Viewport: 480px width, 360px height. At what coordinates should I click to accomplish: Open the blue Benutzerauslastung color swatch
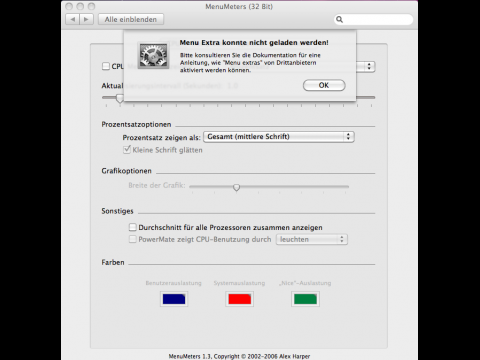[174, 299]
